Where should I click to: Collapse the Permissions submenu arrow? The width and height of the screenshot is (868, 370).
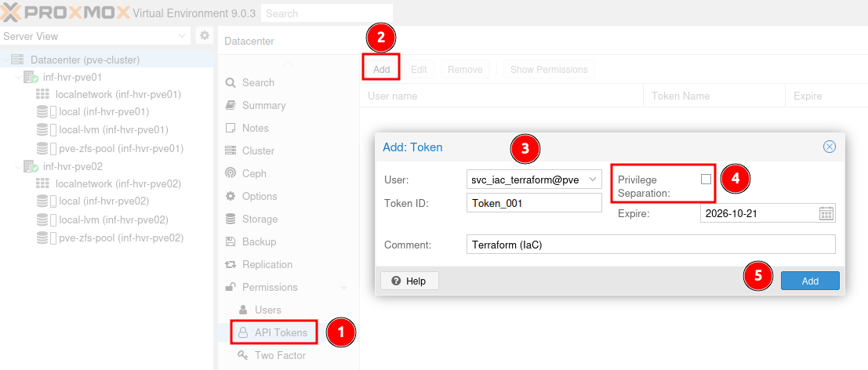343,288
